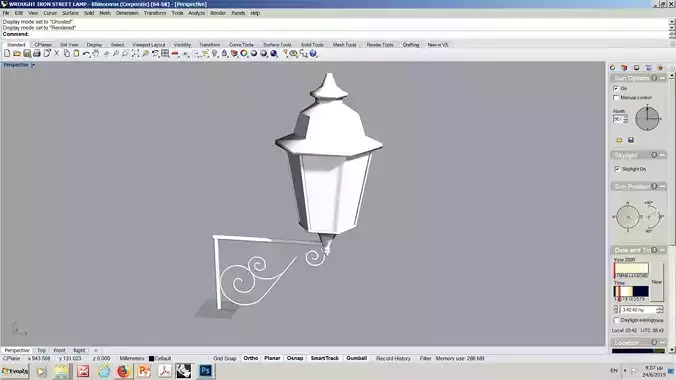Screen dimensions: 676x380
Task: Click the open sun settings folder icon
Action: [619, 140]
